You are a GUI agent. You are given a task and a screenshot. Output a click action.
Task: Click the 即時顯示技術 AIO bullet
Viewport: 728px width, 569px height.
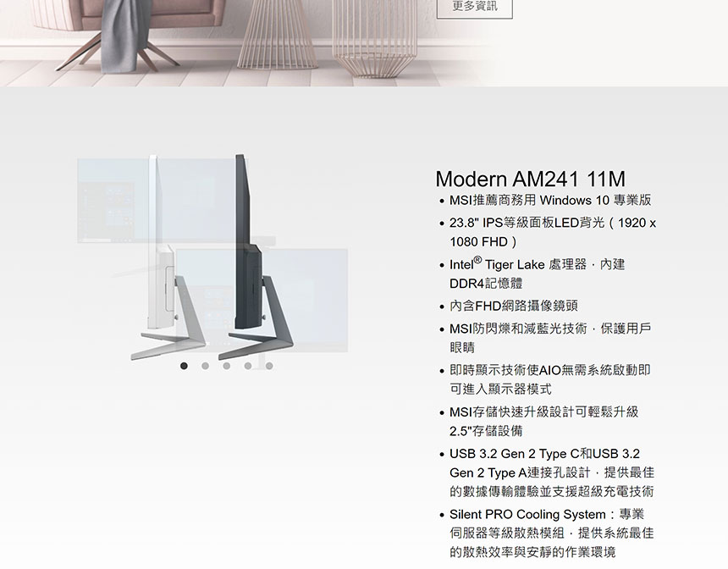click(x=549, y=379)
